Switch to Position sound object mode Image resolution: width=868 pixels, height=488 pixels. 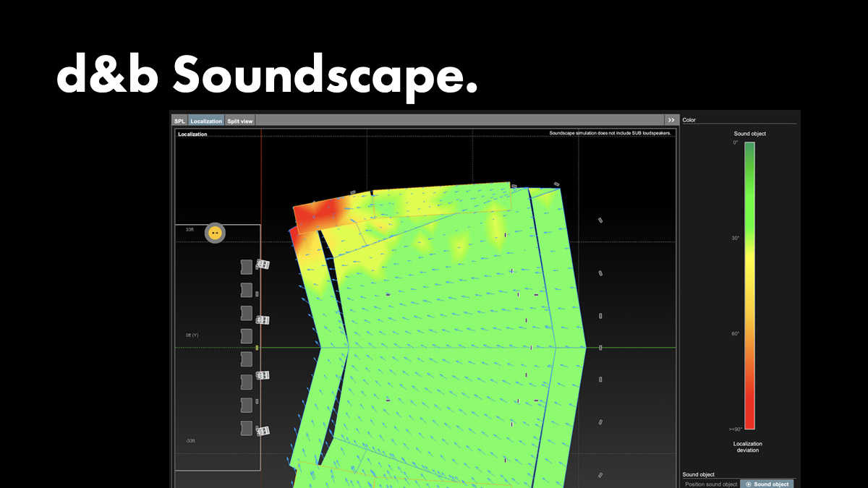pos(712,484)
